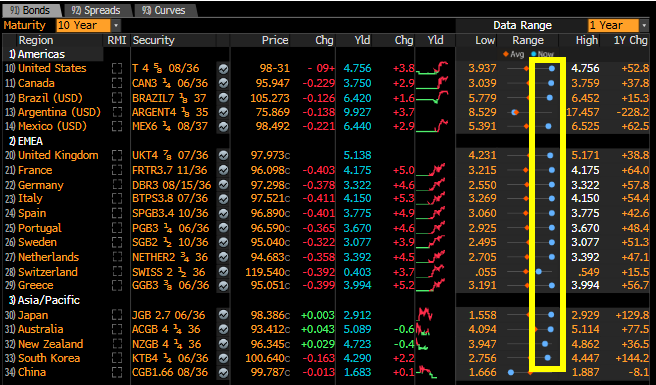Screen dimensions: 656x385
Task: Select security NZGB 4 ¼ 36
Action: [167, 344]
